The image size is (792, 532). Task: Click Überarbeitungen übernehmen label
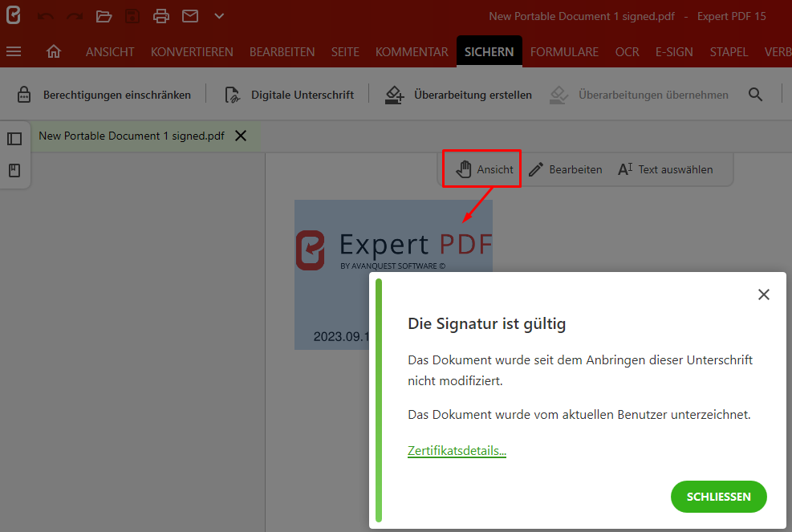click(x=653, y=95)
